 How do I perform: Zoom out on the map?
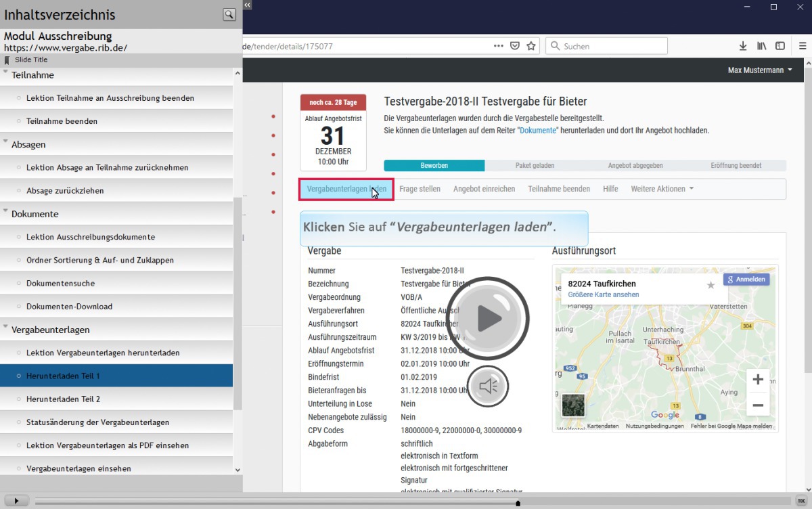[x=758, y=405]
